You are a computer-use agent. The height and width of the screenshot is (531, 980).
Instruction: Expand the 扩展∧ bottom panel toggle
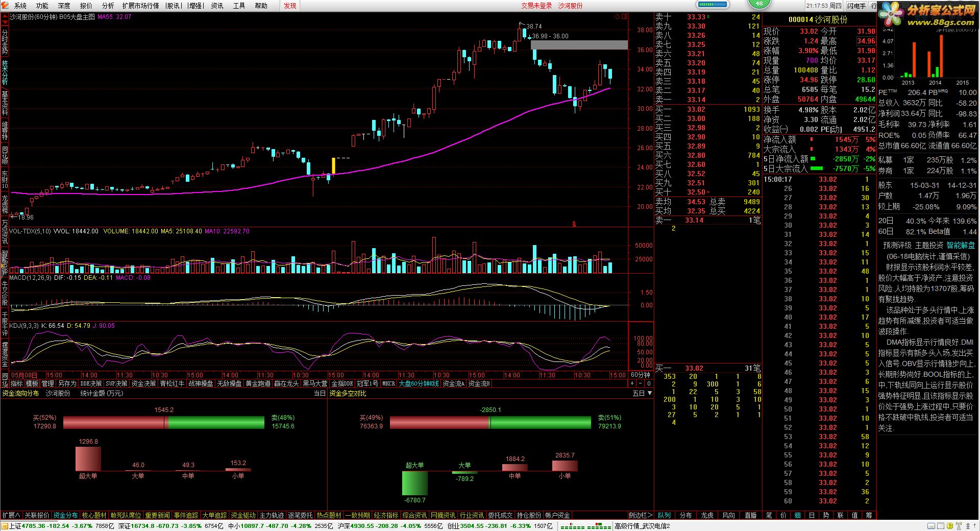[x=11, y=515]
